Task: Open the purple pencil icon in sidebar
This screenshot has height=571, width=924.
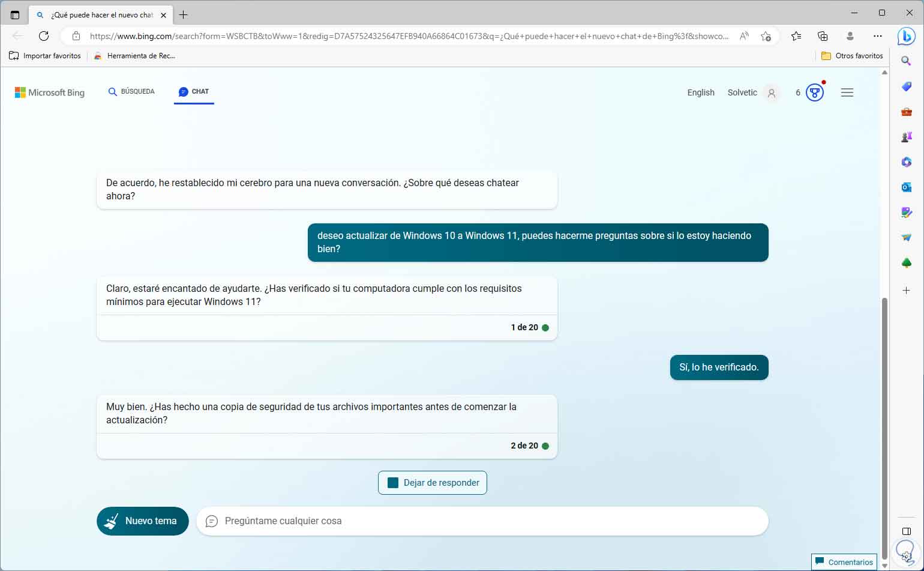Action: click(906, 213)
